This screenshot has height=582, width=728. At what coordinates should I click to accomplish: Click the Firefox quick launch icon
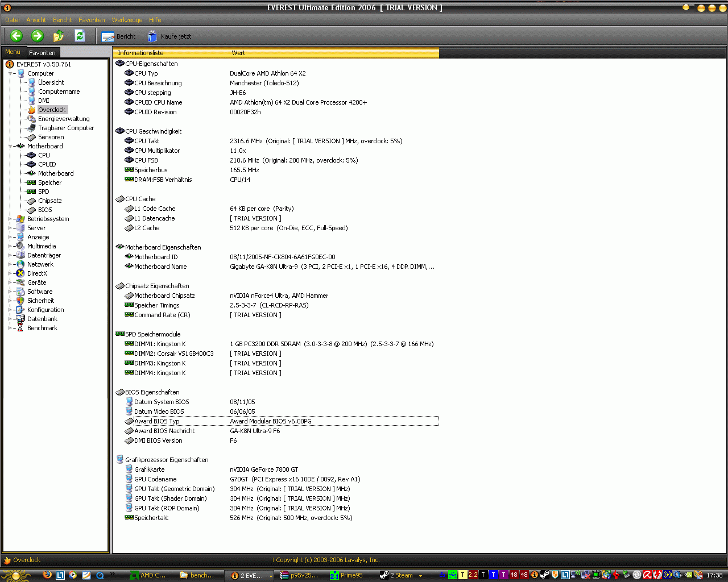coord(47,575)
